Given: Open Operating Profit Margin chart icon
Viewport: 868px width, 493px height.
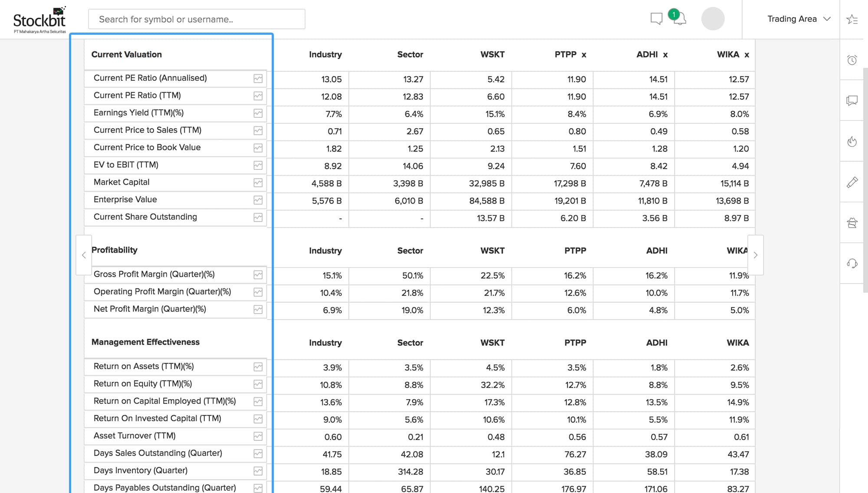Looking at the screenshot, I should [258, 292].
